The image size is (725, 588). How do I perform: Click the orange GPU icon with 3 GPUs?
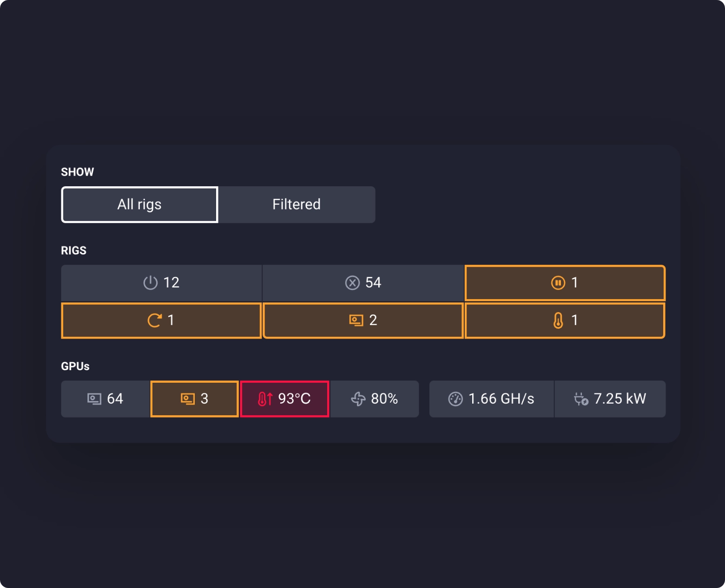[x=188, y=399]
